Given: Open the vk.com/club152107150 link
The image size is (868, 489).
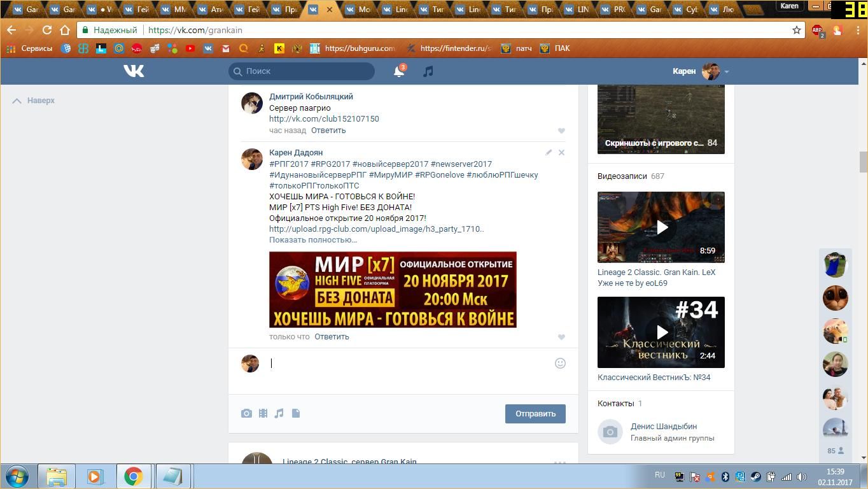Looking at the screenshot, I should [x=324, y=119].
